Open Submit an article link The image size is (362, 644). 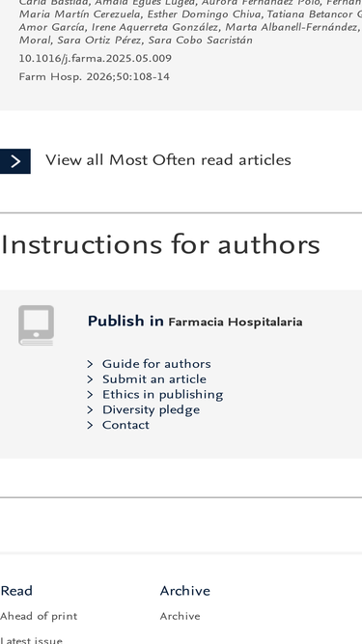pos(154,379)
